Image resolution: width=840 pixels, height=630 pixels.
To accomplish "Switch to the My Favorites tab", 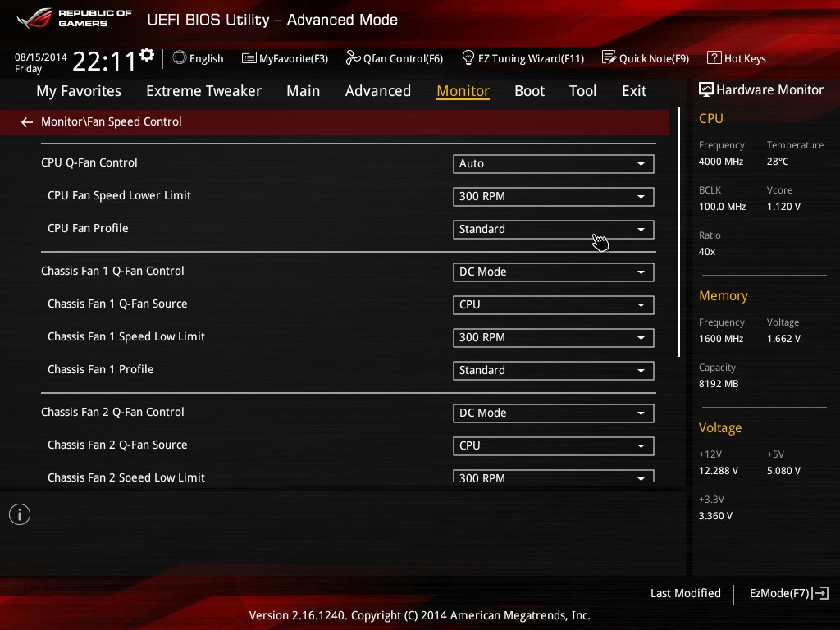I will (x=79, y=91).
